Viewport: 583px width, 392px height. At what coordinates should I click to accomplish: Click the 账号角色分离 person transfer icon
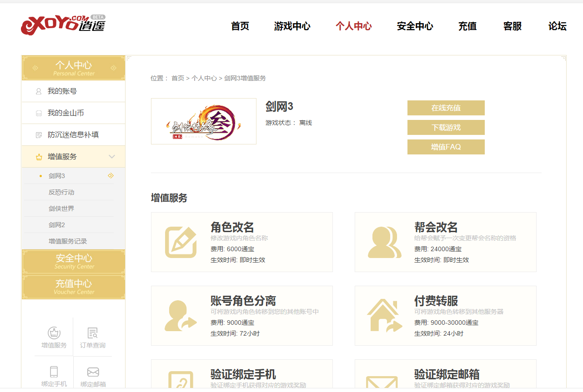[181, 316]
